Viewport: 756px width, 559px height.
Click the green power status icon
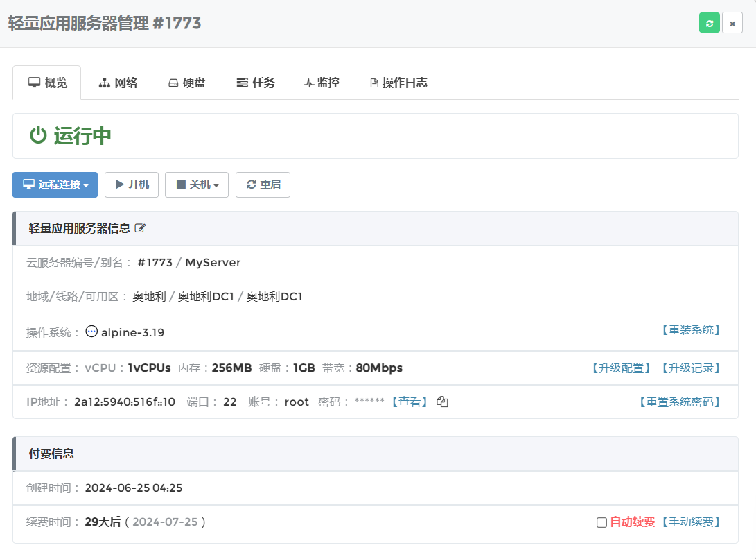38,136
